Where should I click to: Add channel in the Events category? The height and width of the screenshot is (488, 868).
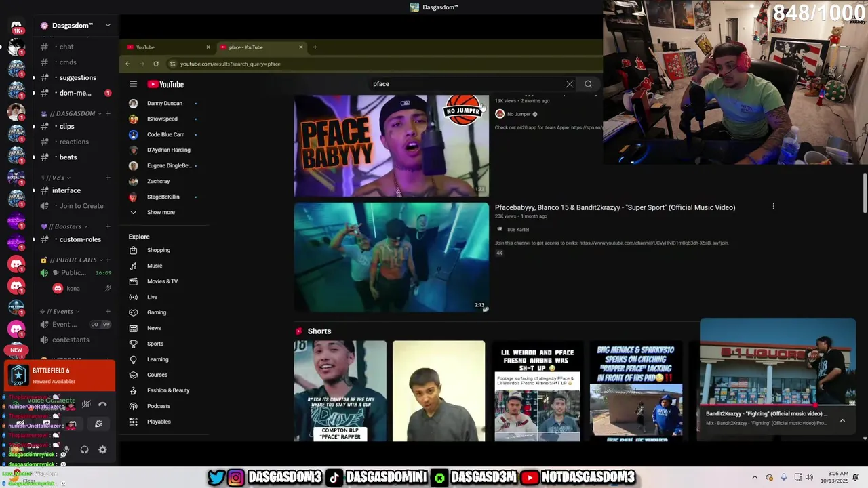pyautogui.click(x=107, y=311)
